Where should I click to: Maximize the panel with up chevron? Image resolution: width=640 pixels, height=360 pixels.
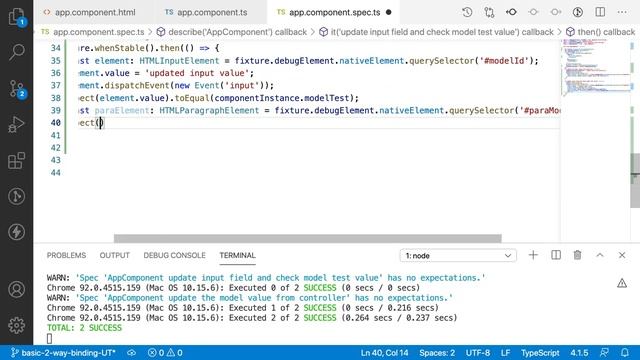pos(600,255)
